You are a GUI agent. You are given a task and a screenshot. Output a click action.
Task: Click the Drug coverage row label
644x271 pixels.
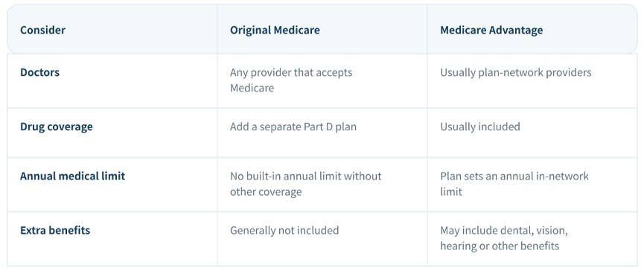pos(57,127)
